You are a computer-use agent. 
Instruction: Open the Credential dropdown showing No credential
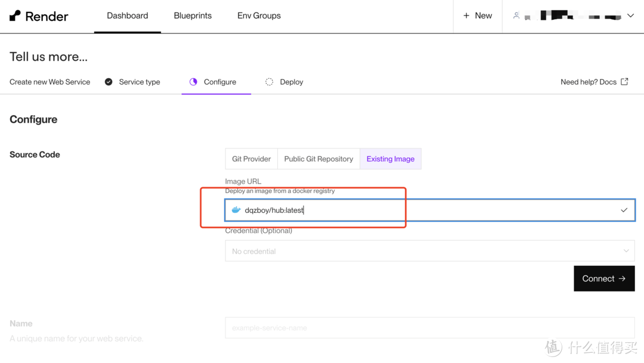tap(429, 251)
